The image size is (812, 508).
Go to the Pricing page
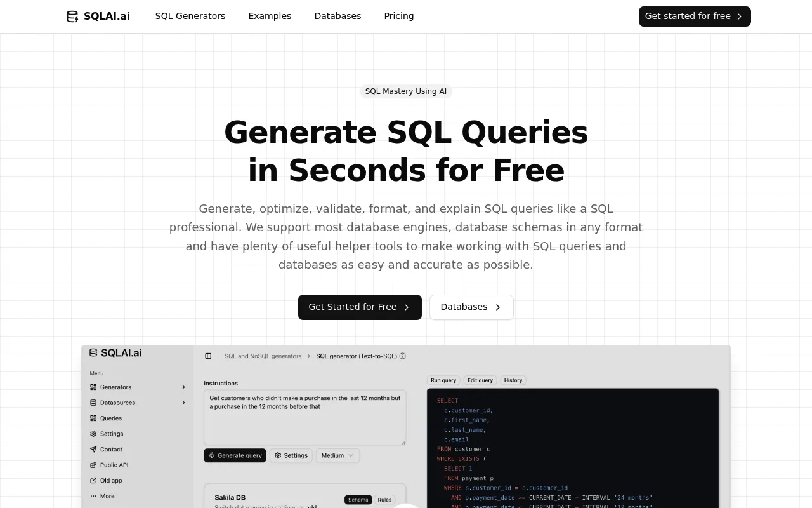399,16
